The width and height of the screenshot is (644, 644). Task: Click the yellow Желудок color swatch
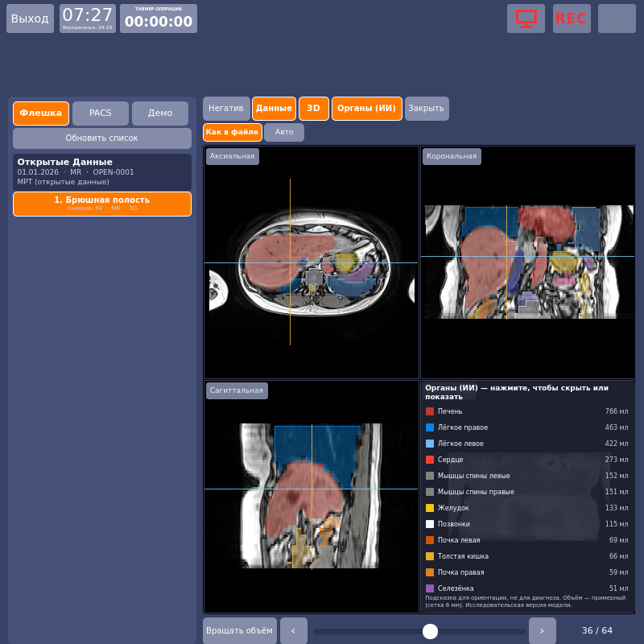tap(430, 508)
